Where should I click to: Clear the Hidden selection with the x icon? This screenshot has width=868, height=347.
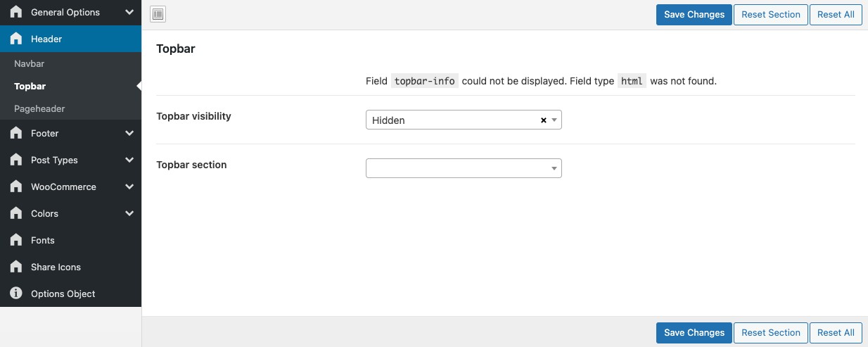click(543, 120)
